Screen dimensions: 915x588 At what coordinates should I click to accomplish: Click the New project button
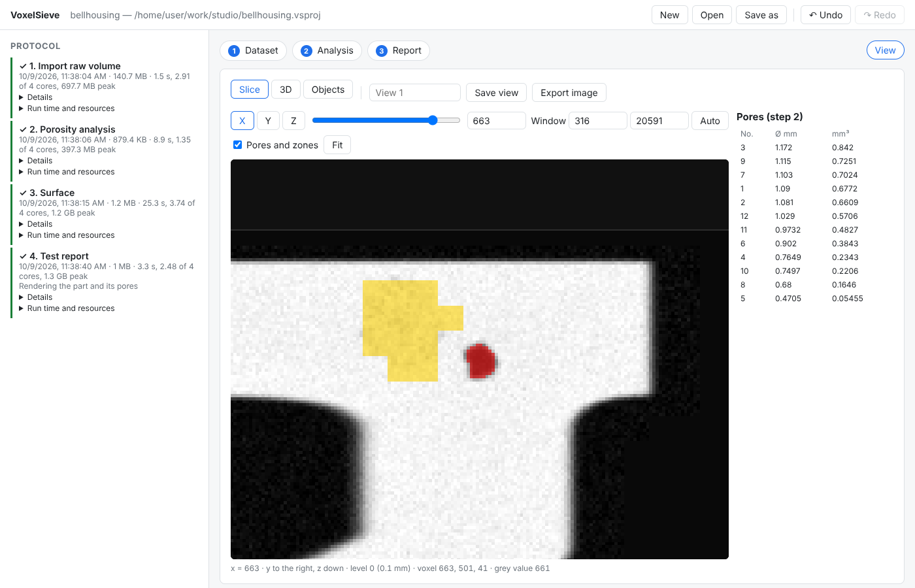(669, 15)
